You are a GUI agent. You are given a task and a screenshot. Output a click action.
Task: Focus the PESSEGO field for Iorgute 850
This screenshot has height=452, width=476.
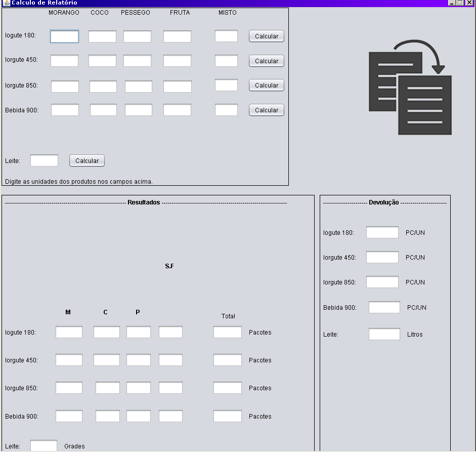point(139,87)
